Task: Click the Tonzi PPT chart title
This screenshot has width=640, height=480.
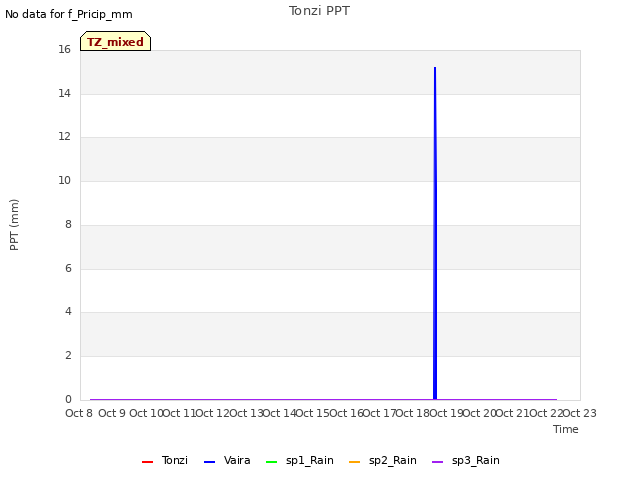Action: (319, 11)
